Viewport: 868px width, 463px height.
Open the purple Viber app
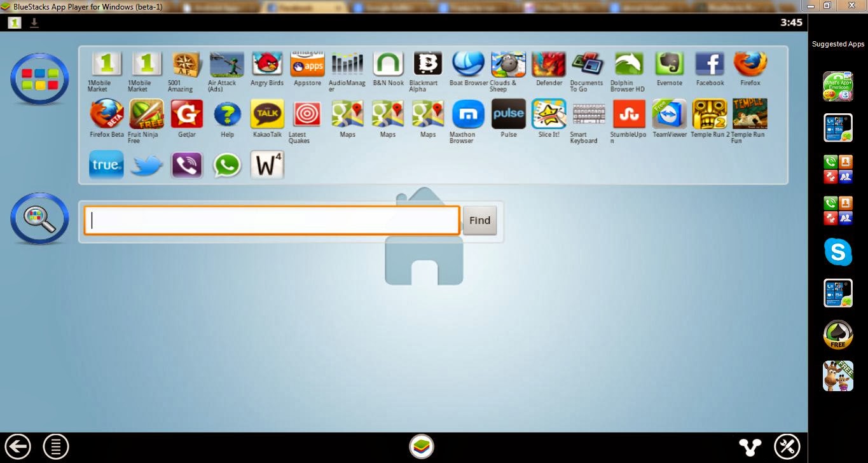(x=187, y=165)
